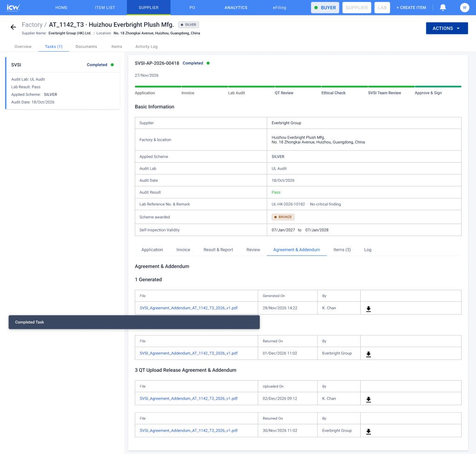Download the file uploaded 02/Dec/2026 09:12
Image resolution: width=476 pixels, height=454 pixels.
pyautogui.click(x=369, y=399)
